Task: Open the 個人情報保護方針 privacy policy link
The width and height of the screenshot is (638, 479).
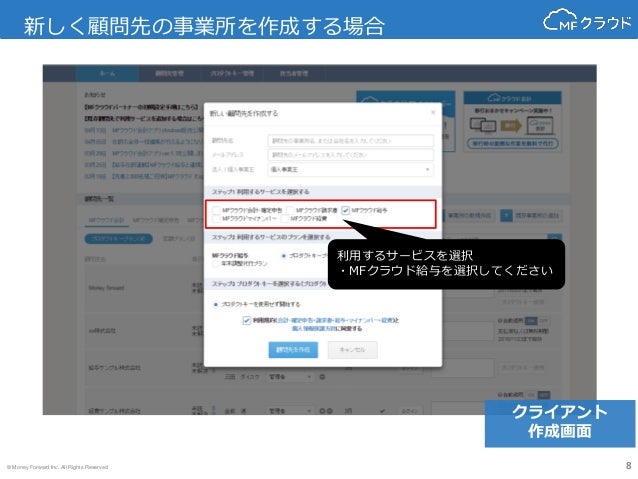Action: click(314, 328)
